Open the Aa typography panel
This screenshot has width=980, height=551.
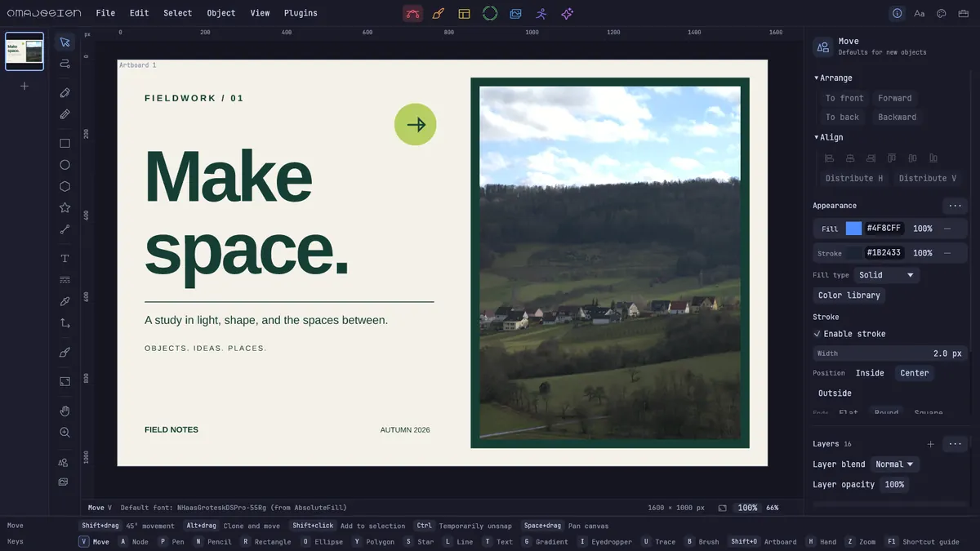(920, 13)
